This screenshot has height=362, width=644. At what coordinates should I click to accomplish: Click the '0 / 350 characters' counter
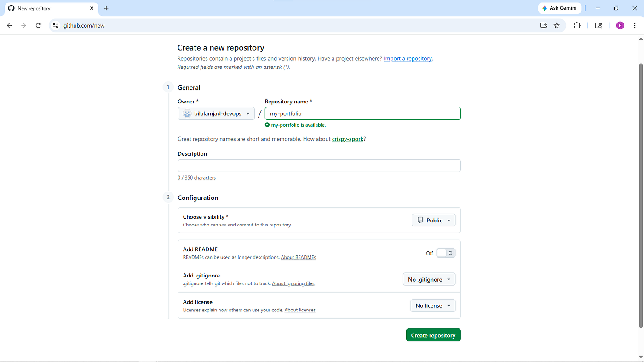(x=197, y=178)
